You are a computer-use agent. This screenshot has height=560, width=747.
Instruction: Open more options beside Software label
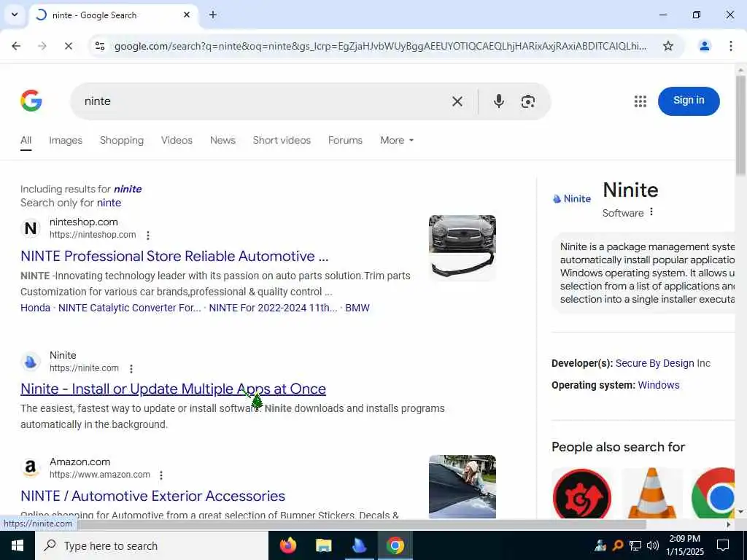[651, 212]
